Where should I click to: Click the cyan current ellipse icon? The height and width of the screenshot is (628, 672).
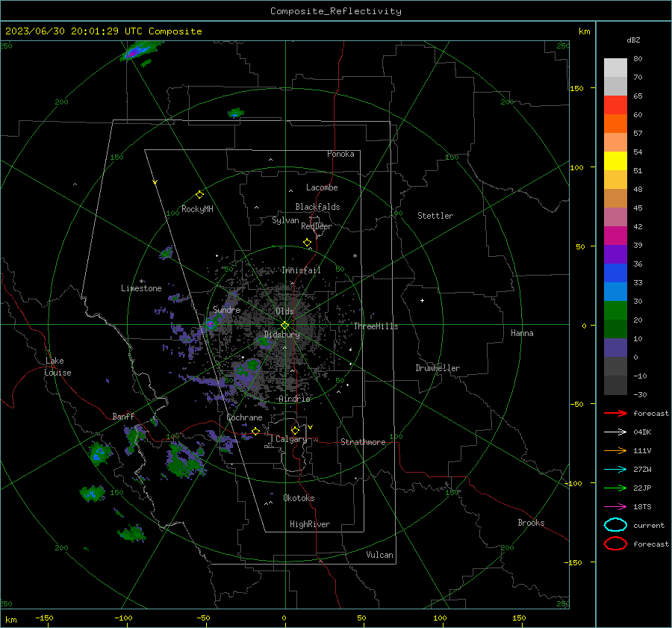pyautogui.click(x=615, y=525)
